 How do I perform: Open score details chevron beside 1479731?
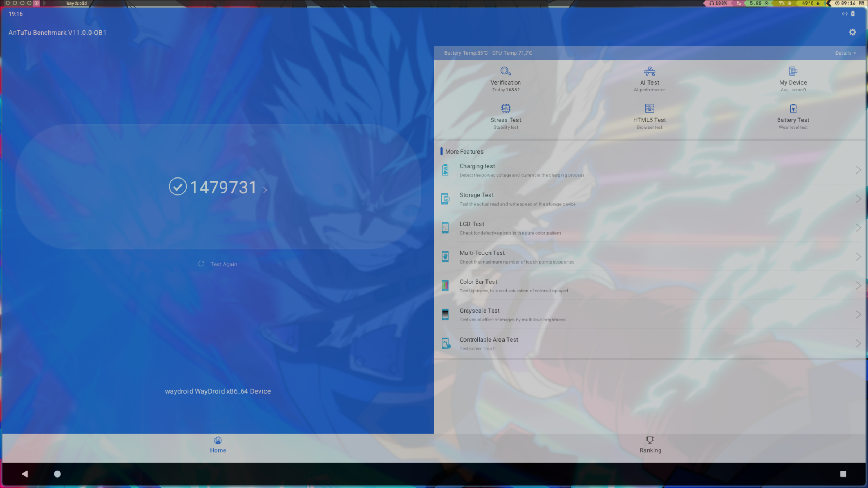pos(265,190)
